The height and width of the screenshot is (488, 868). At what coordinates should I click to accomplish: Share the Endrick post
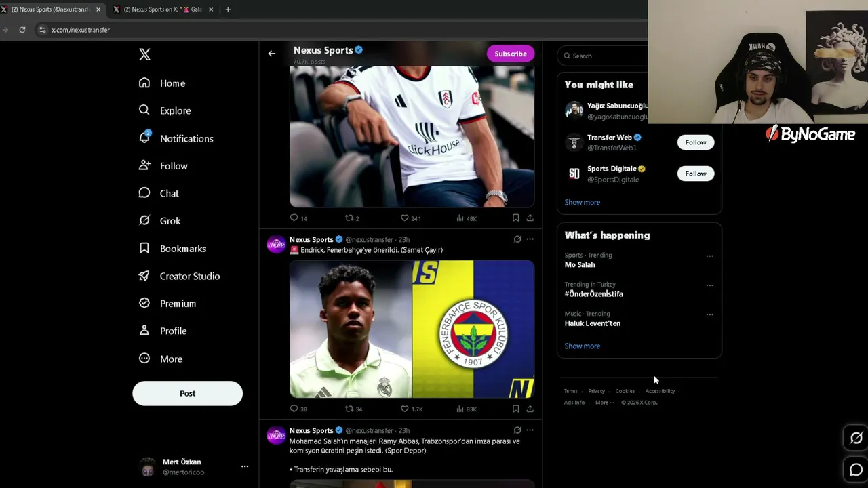coord(530,409)
